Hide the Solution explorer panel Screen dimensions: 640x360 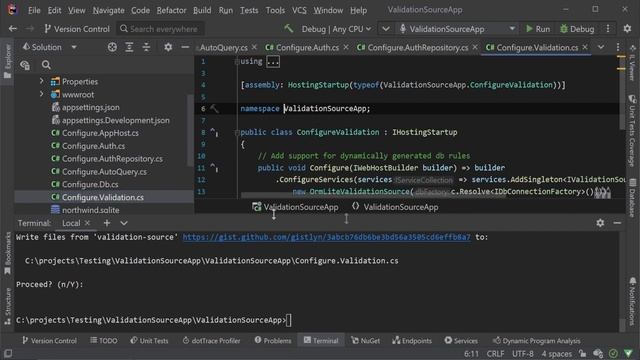[185, 47]
